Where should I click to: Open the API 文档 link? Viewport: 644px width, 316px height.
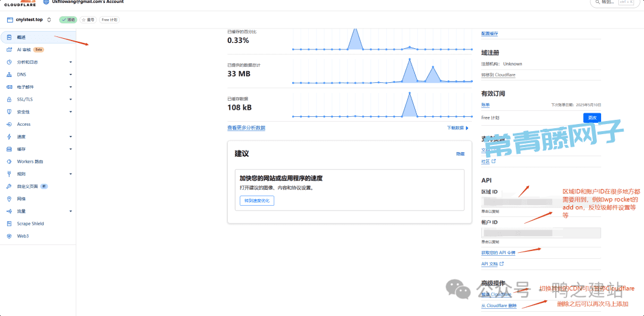point(490,264)
